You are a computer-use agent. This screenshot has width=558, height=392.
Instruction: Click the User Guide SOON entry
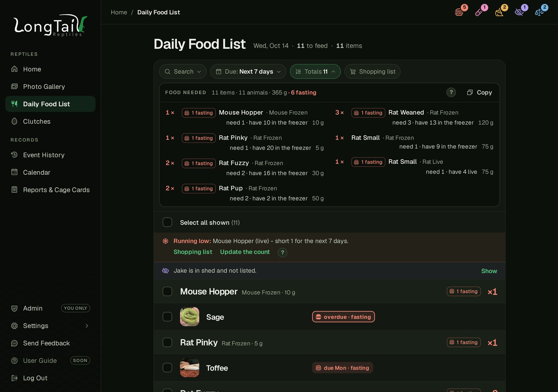pyautogui.click(x=50, y=361)
